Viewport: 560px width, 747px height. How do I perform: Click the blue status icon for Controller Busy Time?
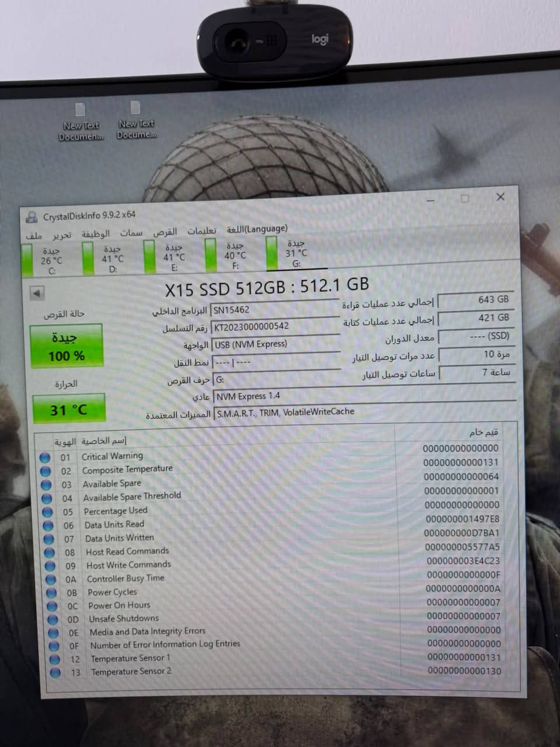[51, 580]
